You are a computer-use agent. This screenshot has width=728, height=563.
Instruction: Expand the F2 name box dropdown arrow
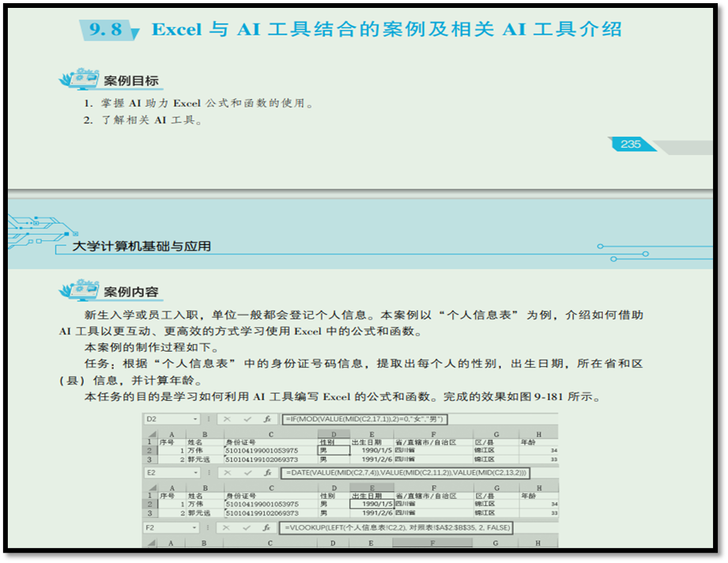pos(194,527)
